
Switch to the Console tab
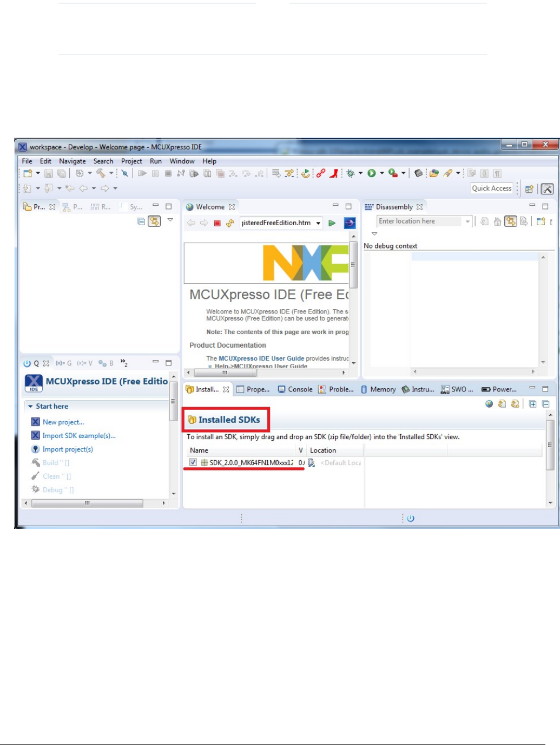pyautogui.click(x=295, y=389)
